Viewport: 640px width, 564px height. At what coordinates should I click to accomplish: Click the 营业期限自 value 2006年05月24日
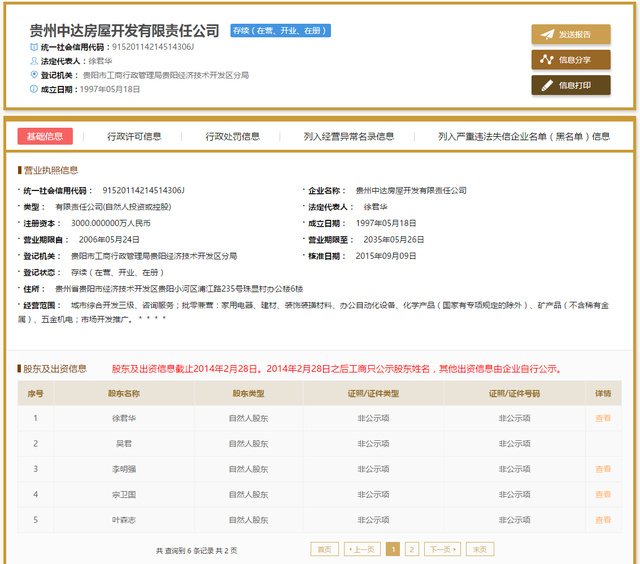(109, 240)
